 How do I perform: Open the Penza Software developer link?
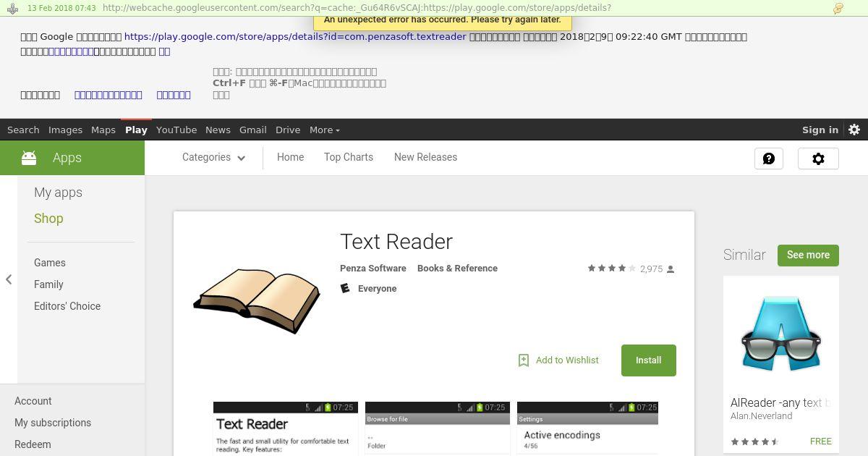coord(373,268)
